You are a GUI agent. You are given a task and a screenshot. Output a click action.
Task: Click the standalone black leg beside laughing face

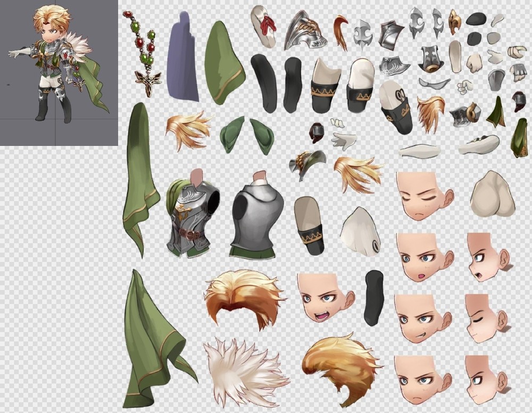[x=374, y=298]
